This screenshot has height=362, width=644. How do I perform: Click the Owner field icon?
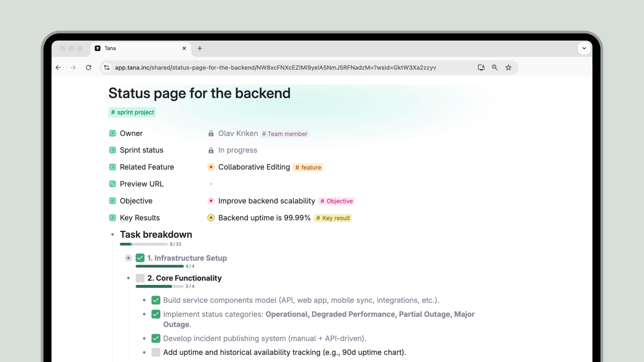pyautogui.click(x=113, y=133)
